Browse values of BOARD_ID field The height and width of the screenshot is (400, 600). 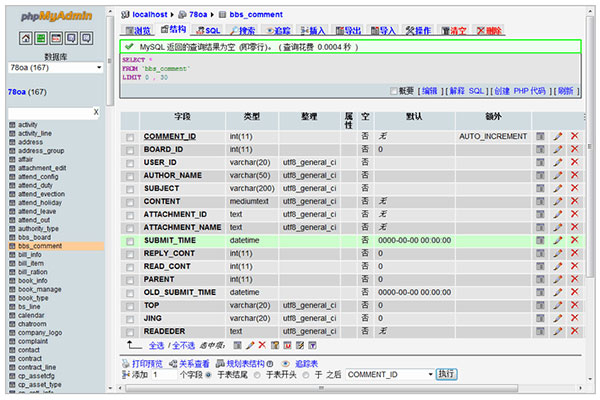tap(540, 149)
